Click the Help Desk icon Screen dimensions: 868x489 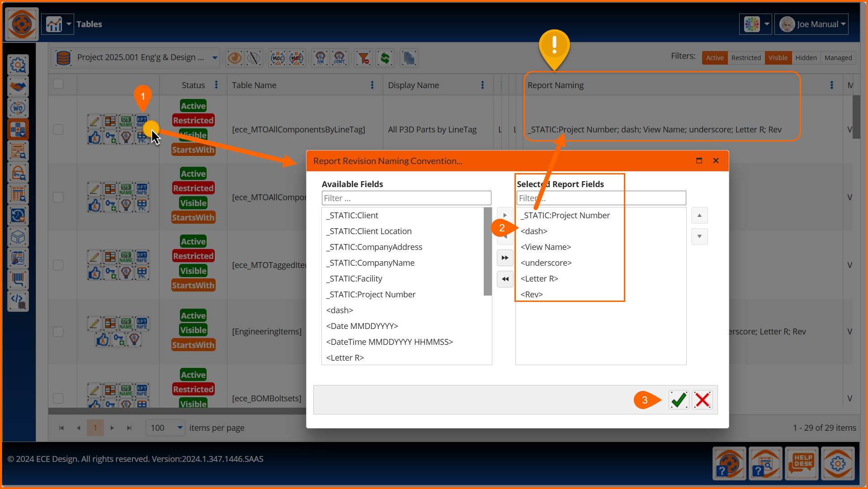(x=802, y=463)
